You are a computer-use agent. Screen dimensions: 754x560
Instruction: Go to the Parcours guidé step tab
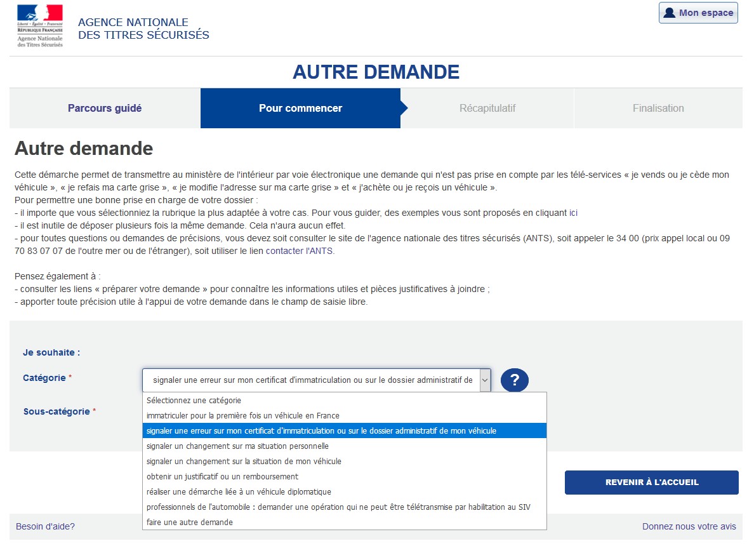(105, 108)
